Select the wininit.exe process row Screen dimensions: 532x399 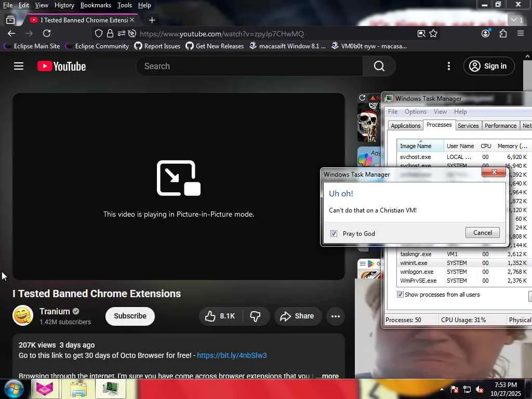(x=463, y=263)
